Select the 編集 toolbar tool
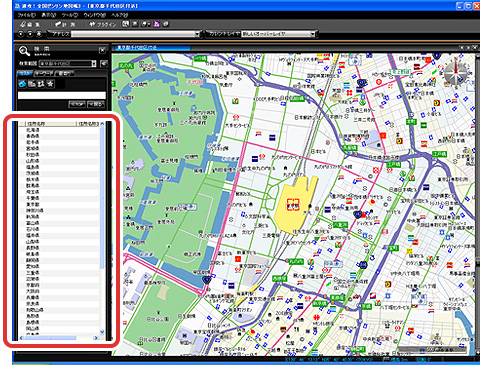 [x=30, y=24]
